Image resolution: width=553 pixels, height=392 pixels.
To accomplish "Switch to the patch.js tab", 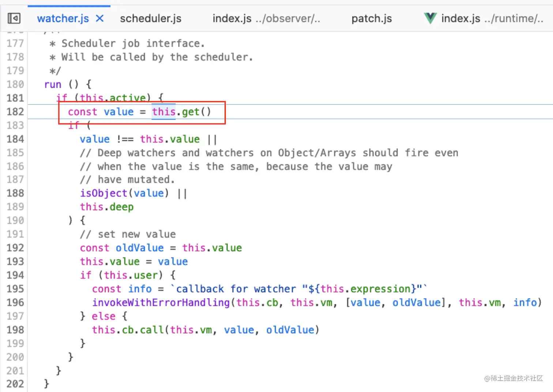I will pos(372,18).
